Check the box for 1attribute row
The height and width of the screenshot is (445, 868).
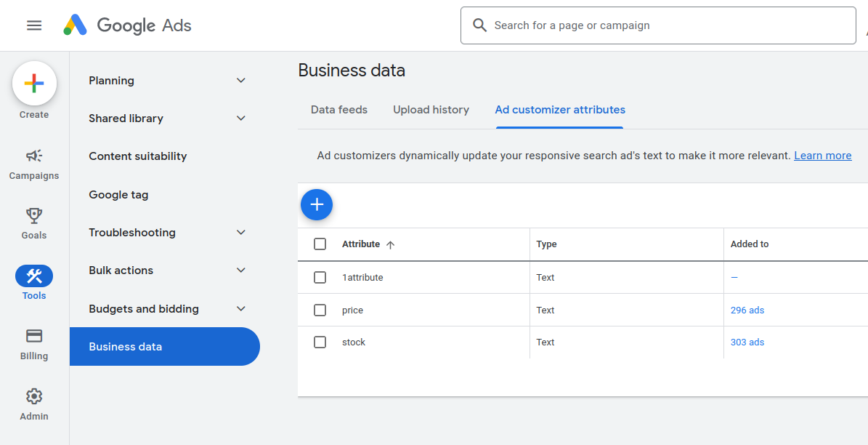(320, 277)
